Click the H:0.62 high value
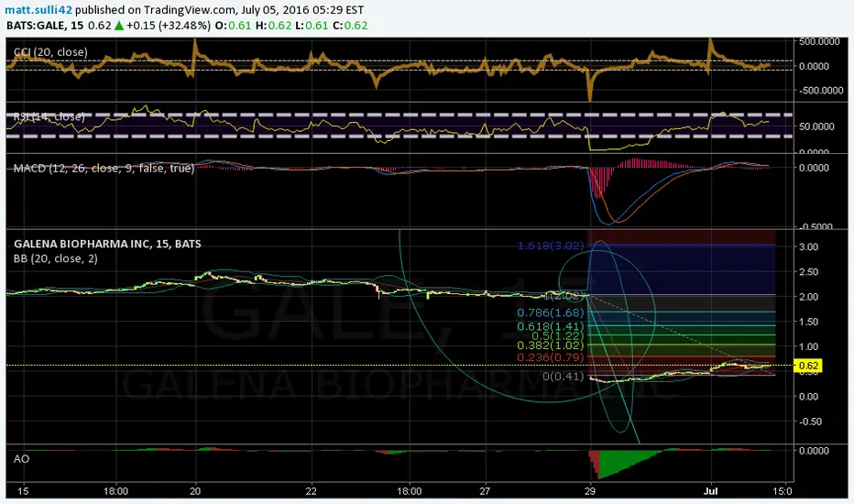The image size is (854, 504). (x=273, y=26)
